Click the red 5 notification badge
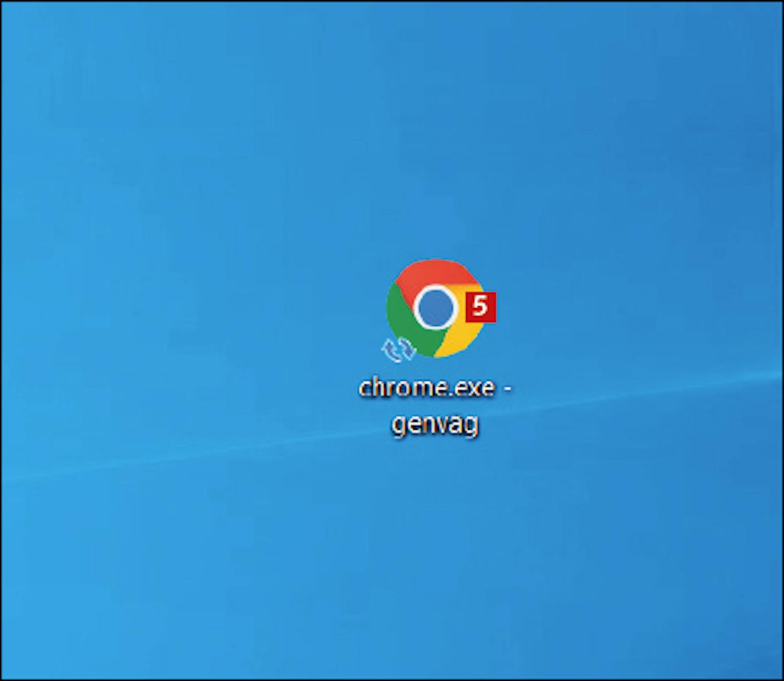Viewport: 784px width, 681px height. (x=481, y=307)
